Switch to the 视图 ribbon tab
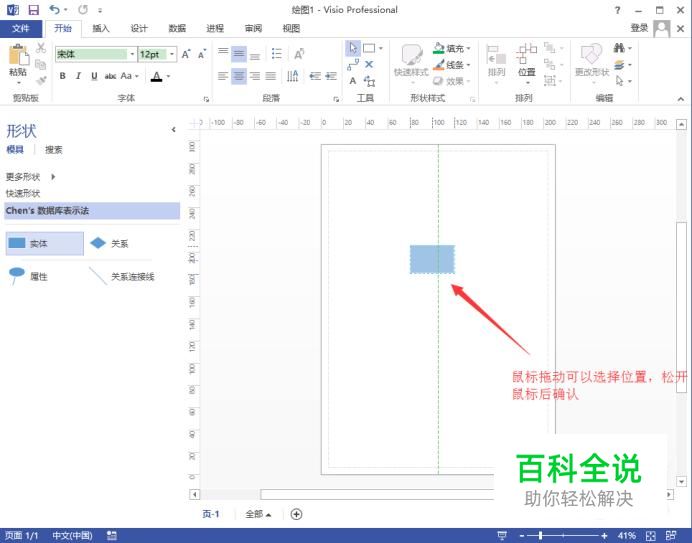692x543 pixels. coord(291,29)
